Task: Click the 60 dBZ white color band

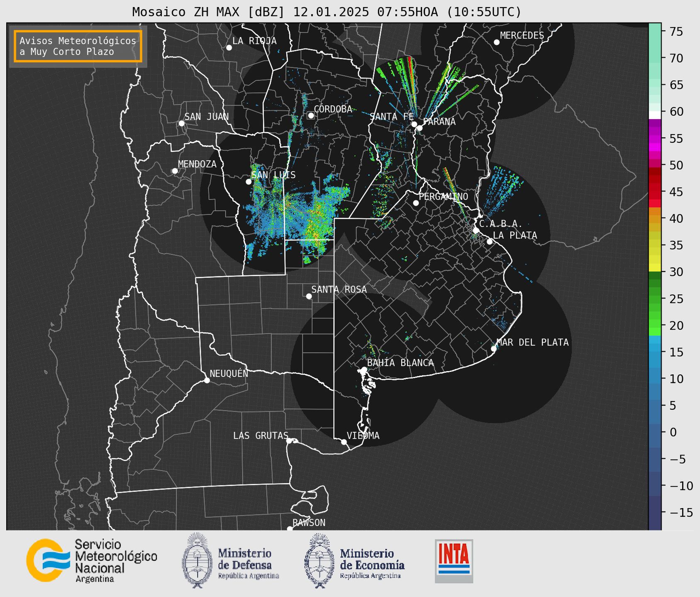Action: point(655,115)
